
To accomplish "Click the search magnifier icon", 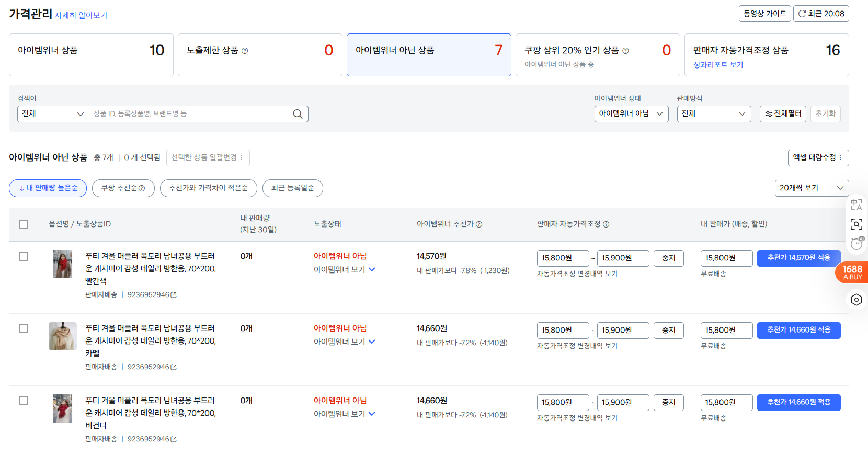I will (298, 114).
